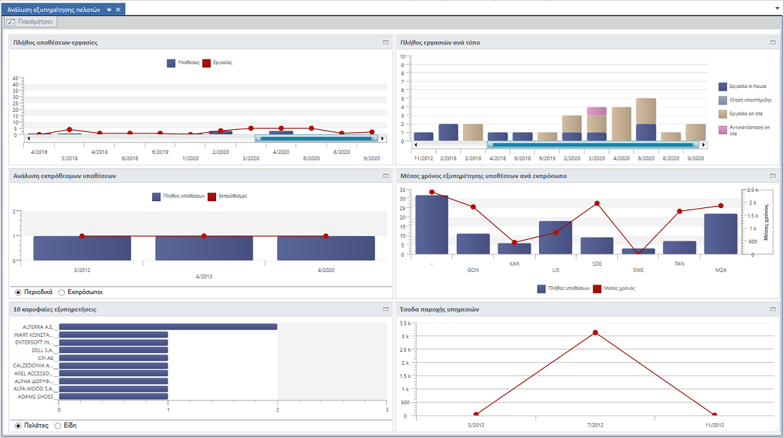Click the "GON" axis label
Viewport: 784px width, 438px height.
(473, 270)
